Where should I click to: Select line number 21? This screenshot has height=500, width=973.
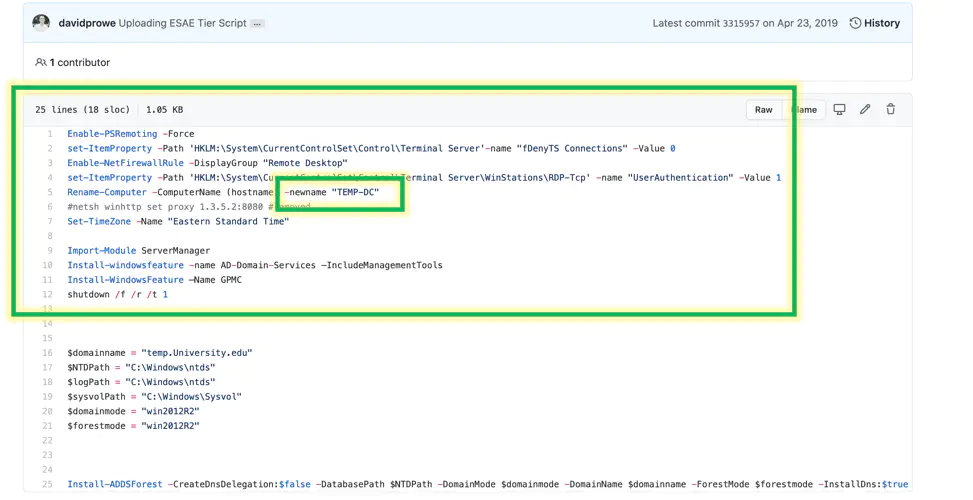click(47, 426)
